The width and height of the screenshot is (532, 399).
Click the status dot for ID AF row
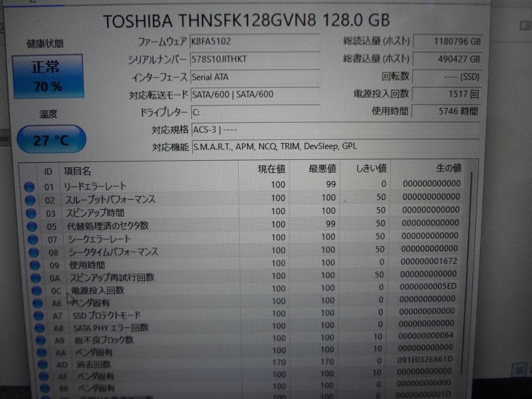(44, 376)
